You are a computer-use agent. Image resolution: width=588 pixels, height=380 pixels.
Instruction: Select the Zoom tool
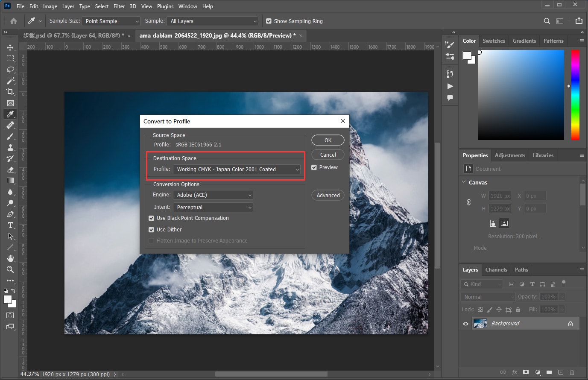coord(10,269)
